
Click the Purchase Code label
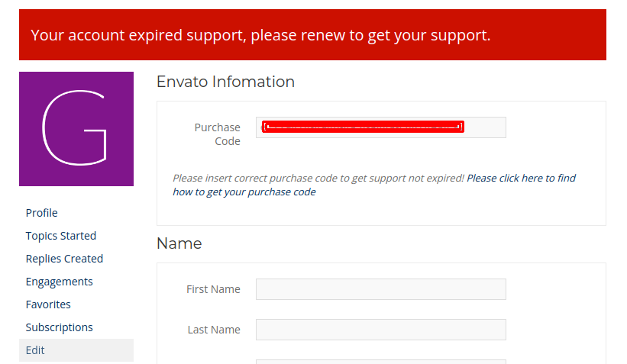click(x=217, y=134)
